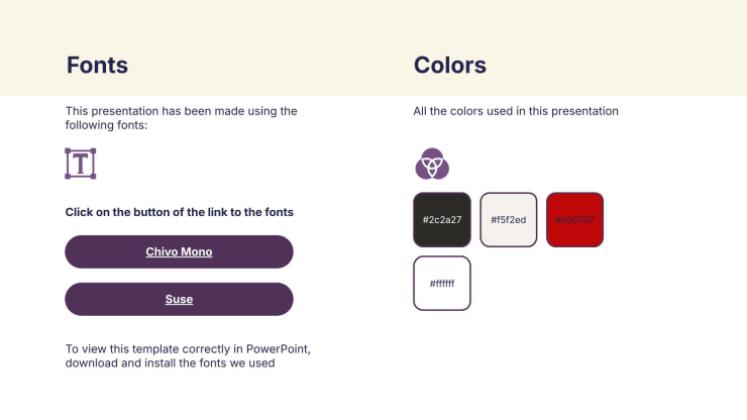The image size is (747, 420).
Task: Click the hex code label inside the red swatch
Action: (575, 220)
